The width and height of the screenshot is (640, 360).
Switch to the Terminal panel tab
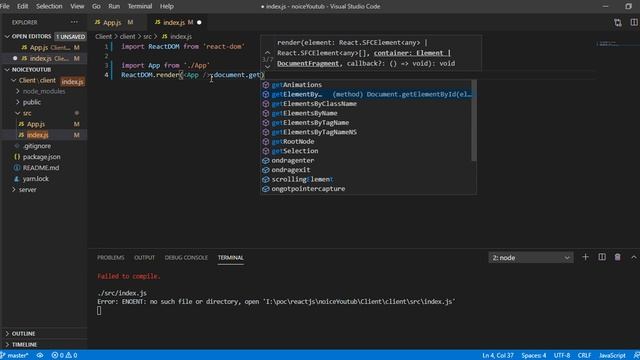pyautogui.click(x=231, y=258)
